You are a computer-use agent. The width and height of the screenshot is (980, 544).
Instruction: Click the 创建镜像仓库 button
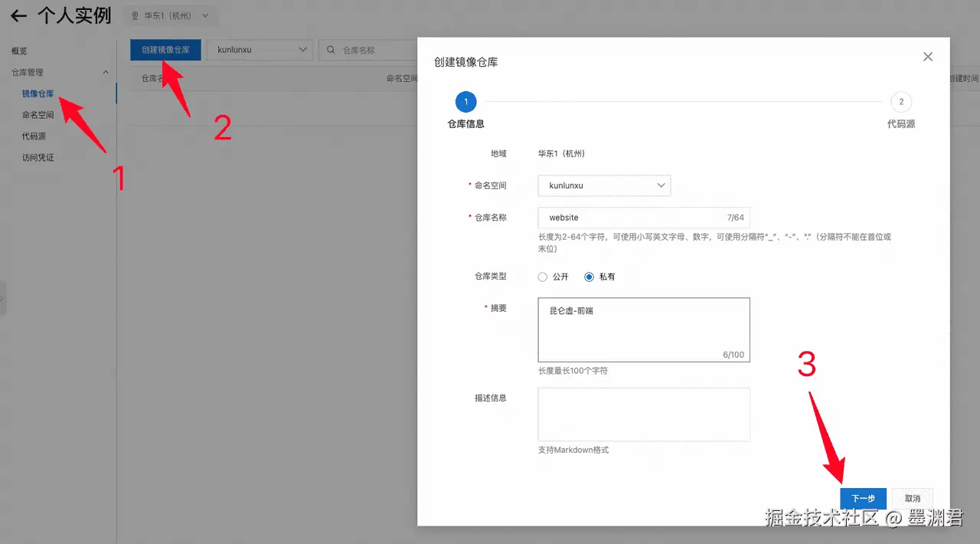pyautogui.click(x=165, y=50)
